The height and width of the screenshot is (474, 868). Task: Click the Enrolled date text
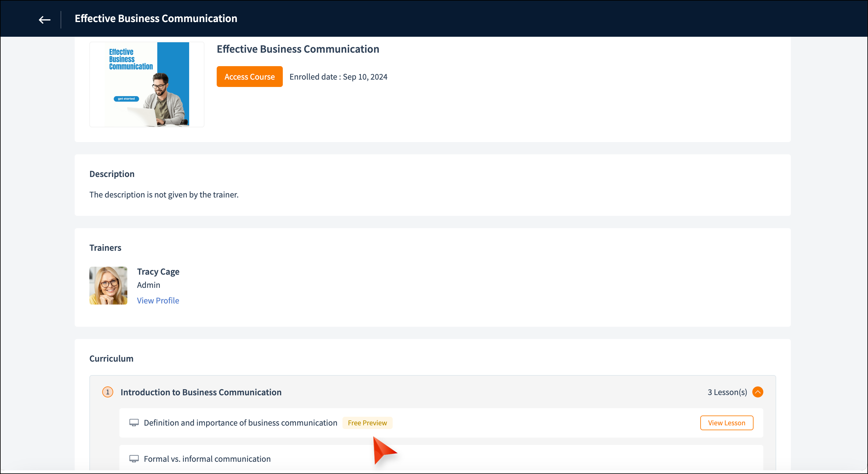coord(338,77)
